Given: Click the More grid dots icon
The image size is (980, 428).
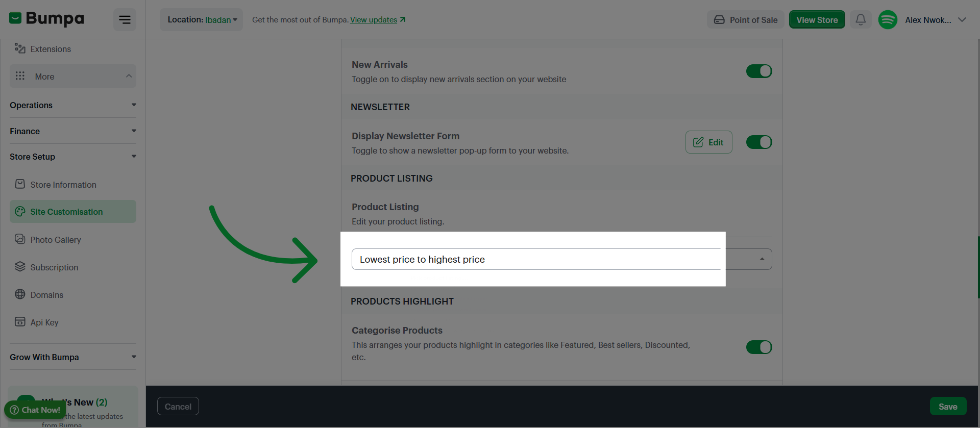Looking at the screenshot, I should (x=20, y=76).
